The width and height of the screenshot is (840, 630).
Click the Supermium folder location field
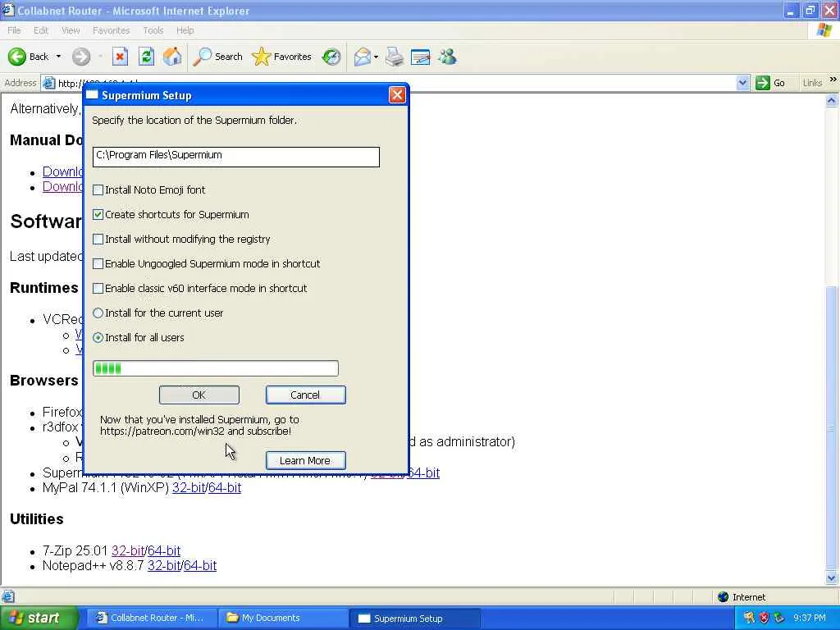point(235,157)
